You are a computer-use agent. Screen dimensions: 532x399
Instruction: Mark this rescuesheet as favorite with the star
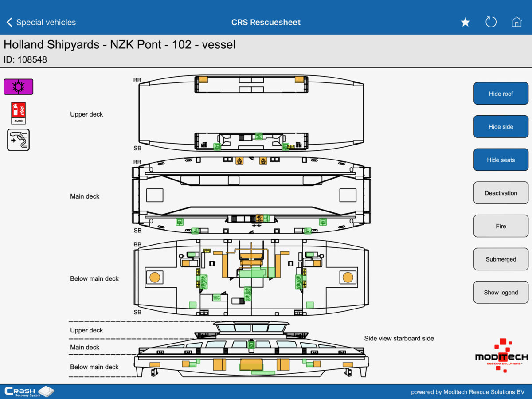(465, 22)
